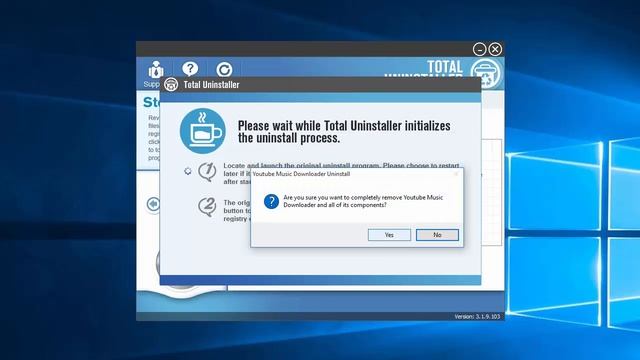The image size is (640, 360).
Task: Click the Version: 3.1.9.103 status text
Action: pos(477,316)
